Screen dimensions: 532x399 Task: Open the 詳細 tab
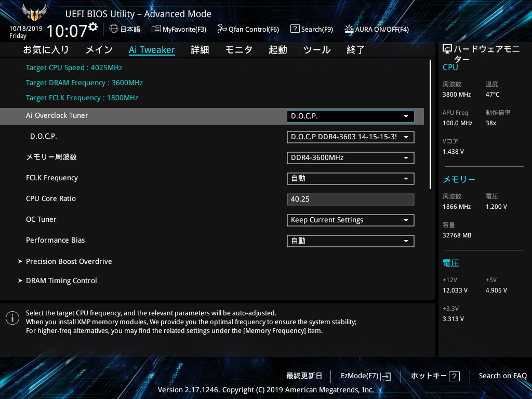point(200,50)
